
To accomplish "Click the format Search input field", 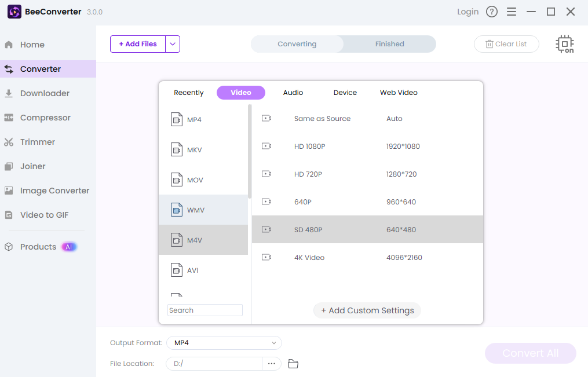I will point(205,310).
